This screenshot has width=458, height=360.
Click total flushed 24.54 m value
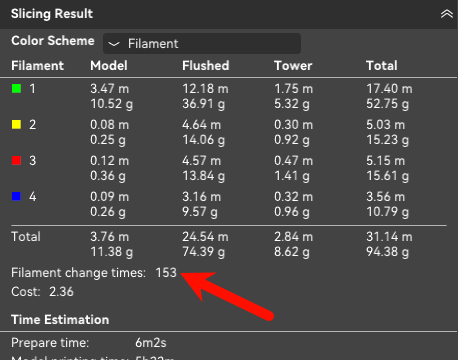tap(205, 237)
